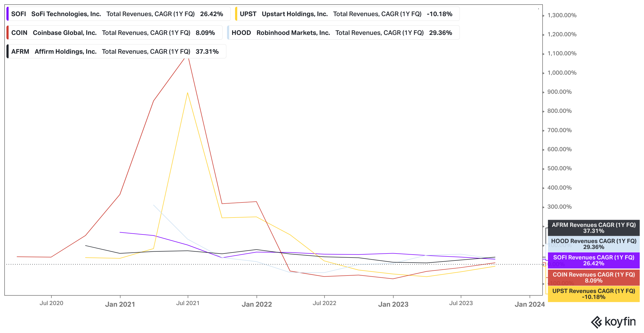Image resolution: width=644 pixels, height=333 pixels.
Task: Click the Jan 2022 x-axis label
Action: pos(257,304)
